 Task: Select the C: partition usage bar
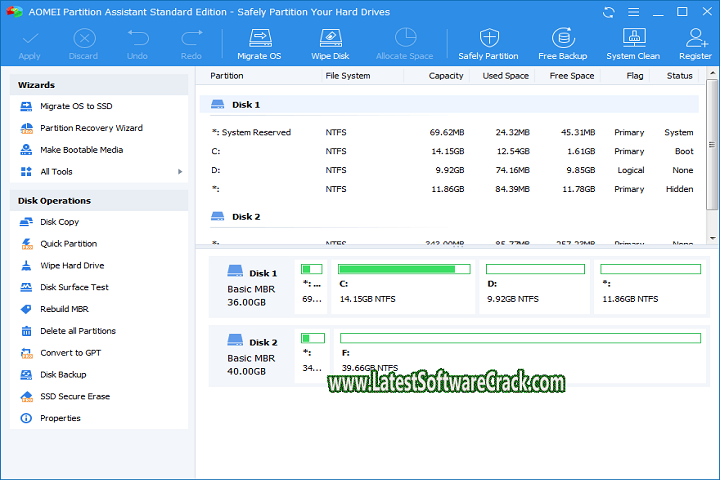click(404, 269)
